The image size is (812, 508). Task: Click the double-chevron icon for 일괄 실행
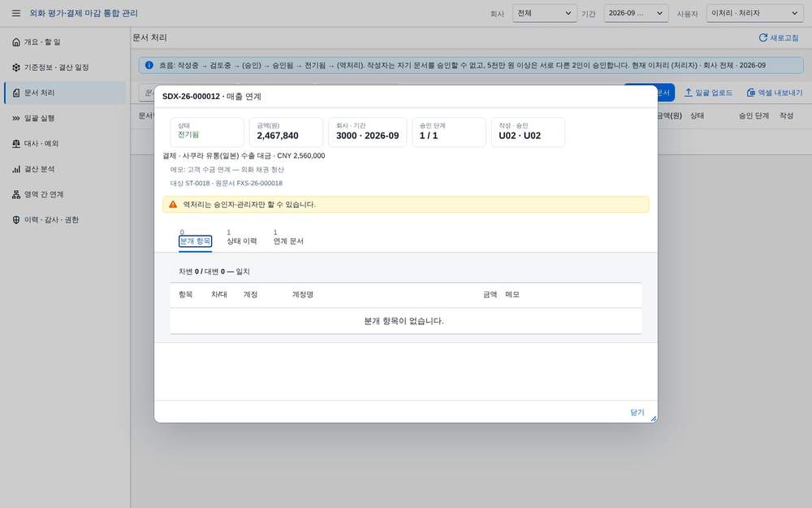click(16, 118)
